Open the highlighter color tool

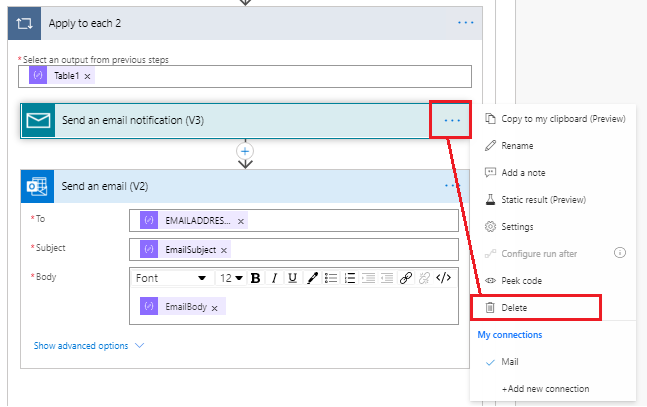pos(312,278)
